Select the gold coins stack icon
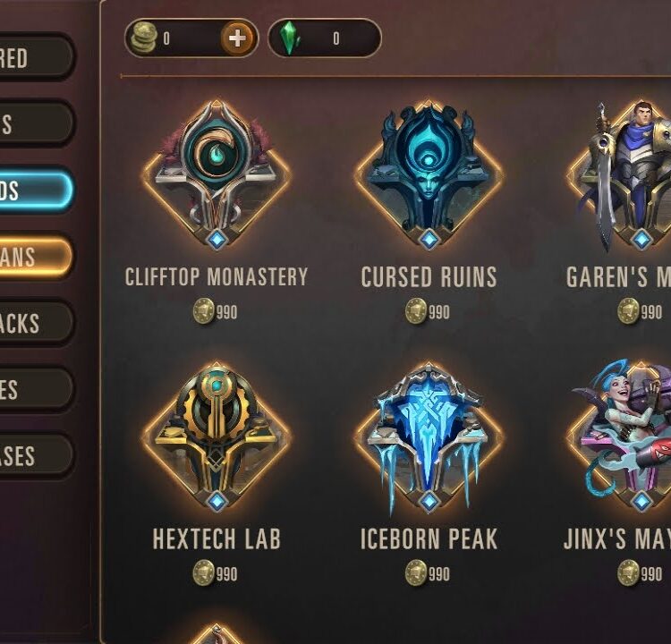The image size is (671, 644). pyautogui.click(x=144, y=38)
